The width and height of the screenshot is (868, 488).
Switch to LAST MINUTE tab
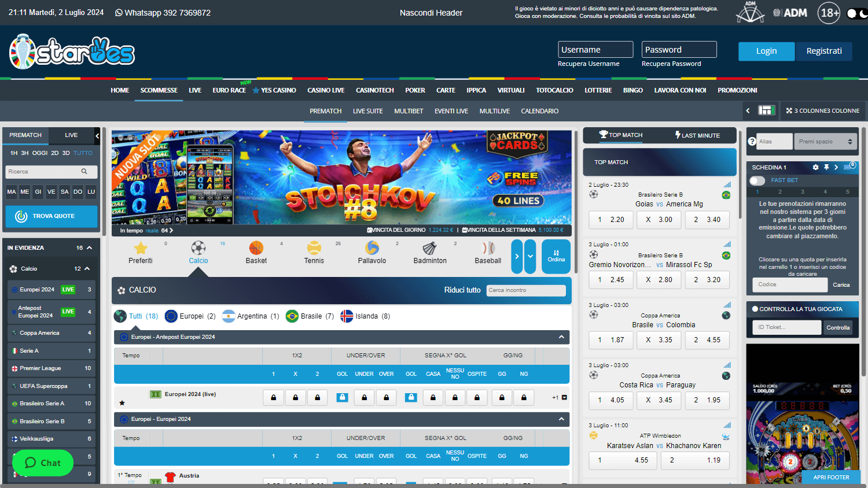point(697,135)
